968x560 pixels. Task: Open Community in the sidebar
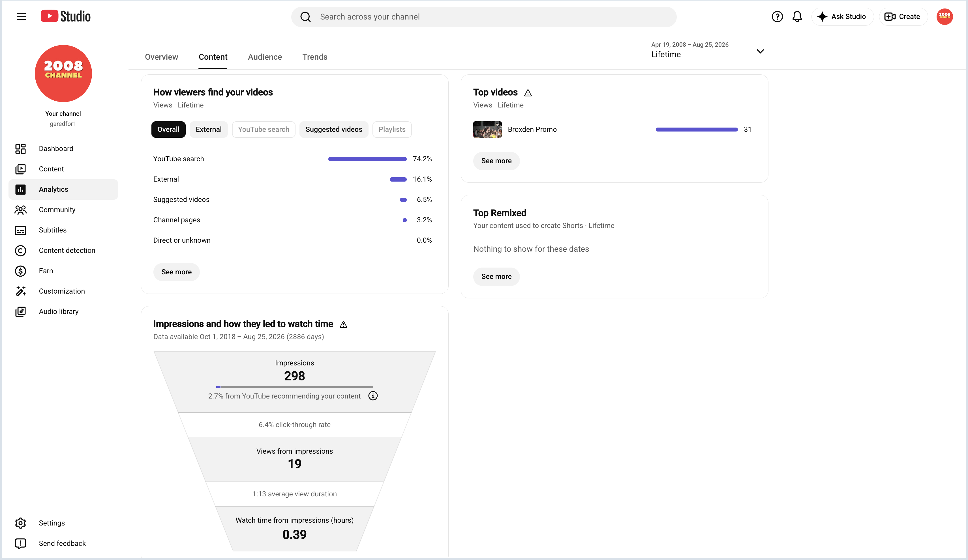pyautogui.click(x=63, y=210)
